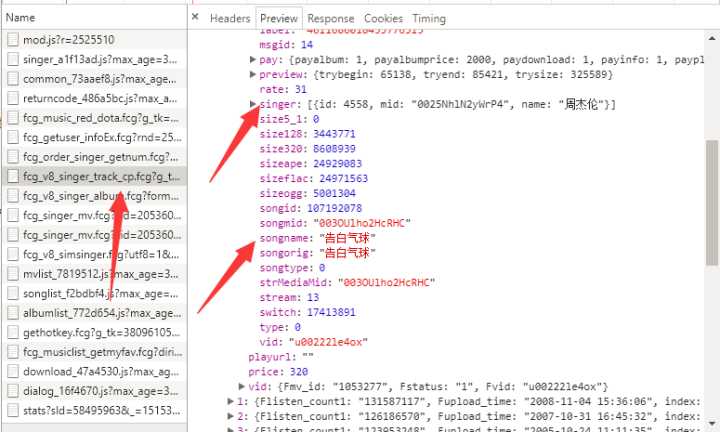Screen dimensions: 720x432
Task: Select the songlist_f2bdbf4.js request
Action: (94, 293)
